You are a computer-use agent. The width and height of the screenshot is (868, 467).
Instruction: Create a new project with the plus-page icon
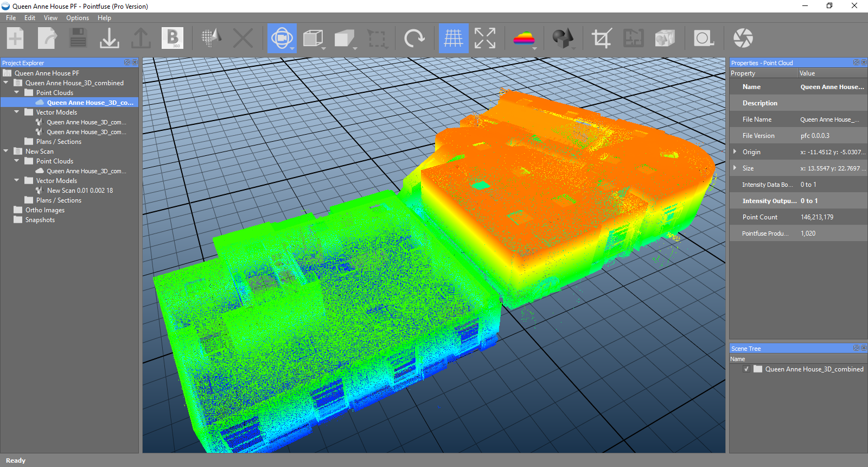(16, 38)
